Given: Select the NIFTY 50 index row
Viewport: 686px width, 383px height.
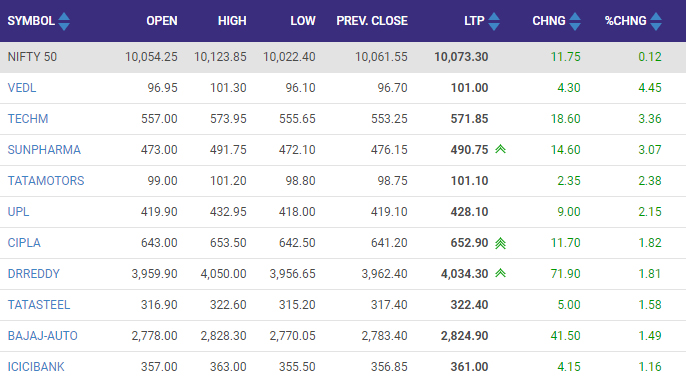Looking at the screenshot, I should tap(343, 57).
